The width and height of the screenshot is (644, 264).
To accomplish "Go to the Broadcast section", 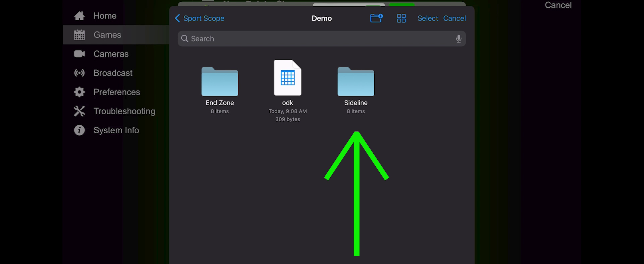I will tap(116, 73).
